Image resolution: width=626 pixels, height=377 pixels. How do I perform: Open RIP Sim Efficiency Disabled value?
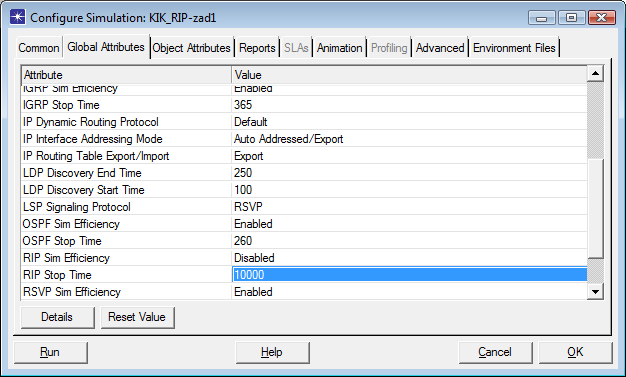pyautogui.click(x=409, y=258)
